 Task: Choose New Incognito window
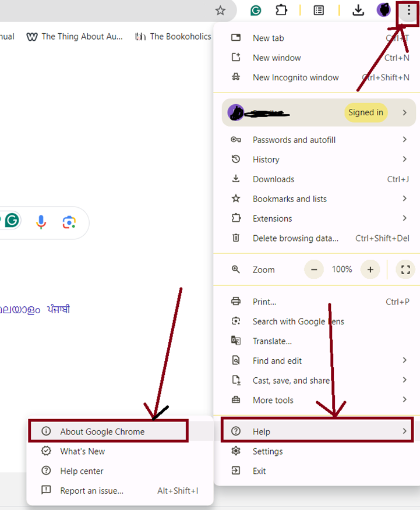pos(295,77)
